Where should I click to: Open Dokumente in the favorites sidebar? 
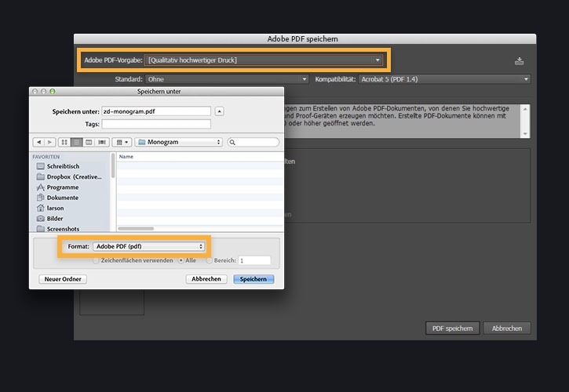58,198
